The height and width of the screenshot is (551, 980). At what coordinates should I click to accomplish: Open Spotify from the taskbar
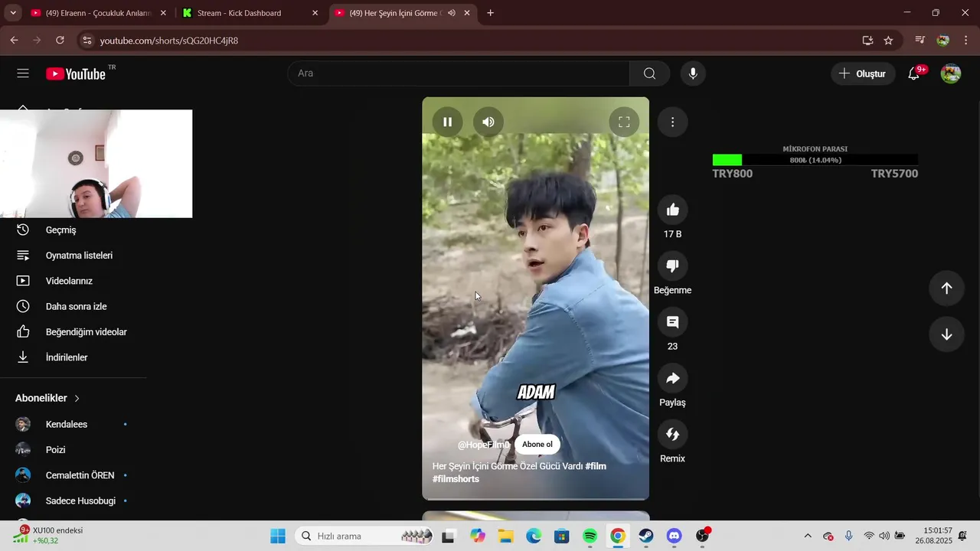pyautogui.click(x=590, y=536)
